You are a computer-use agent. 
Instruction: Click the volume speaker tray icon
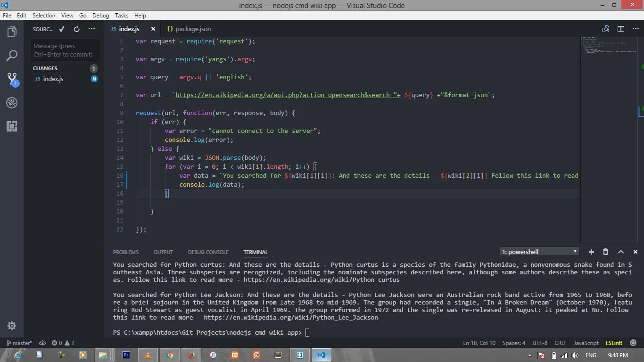pyautogui.click(x=576, y=355)
